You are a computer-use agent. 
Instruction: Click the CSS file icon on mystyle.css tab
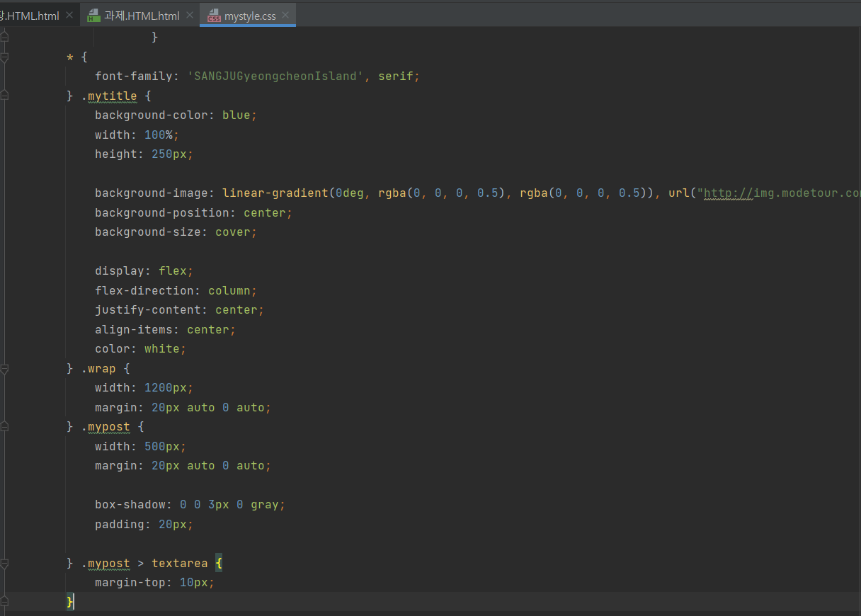point(214,16)
